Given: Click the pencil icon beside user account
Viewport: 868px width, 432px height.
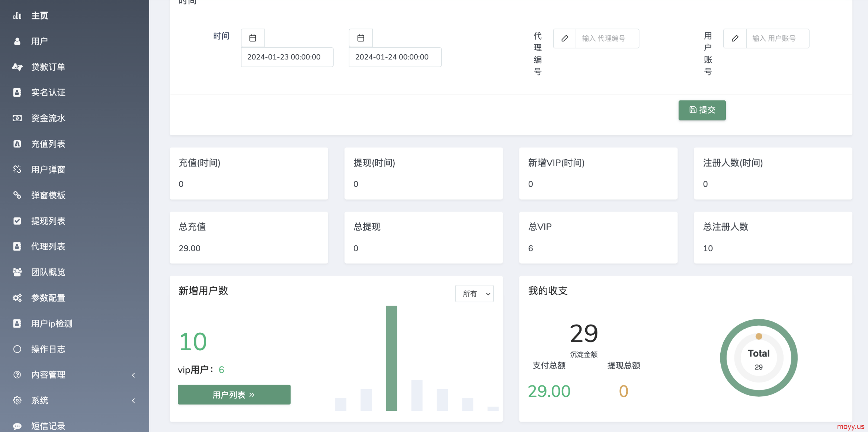Looking at the screenshot, I should pyautogui.click(x=735, y=38).
